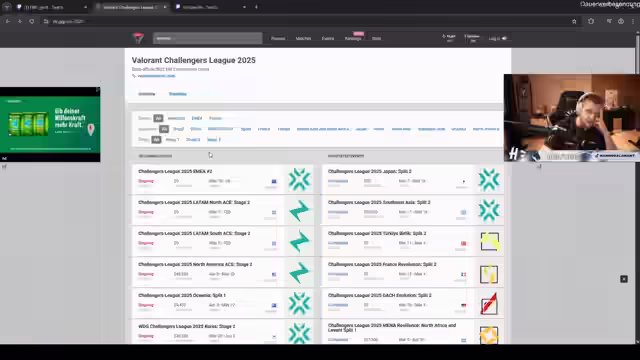
Task: Click the LATAM South ACE Stage 2 logo
Action: [x=299, y=241]
